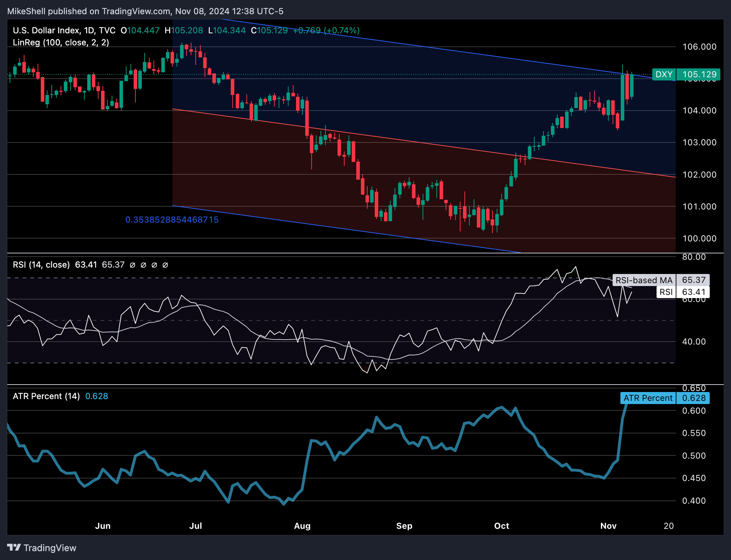Click the 102.000 price axis label

pyautogui.click(x=699, y=175)
